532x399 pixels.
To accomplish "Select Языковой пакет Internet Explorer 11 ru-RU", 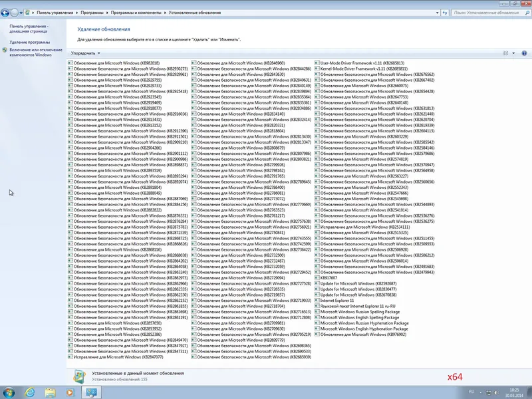I will tap(355, 306).
